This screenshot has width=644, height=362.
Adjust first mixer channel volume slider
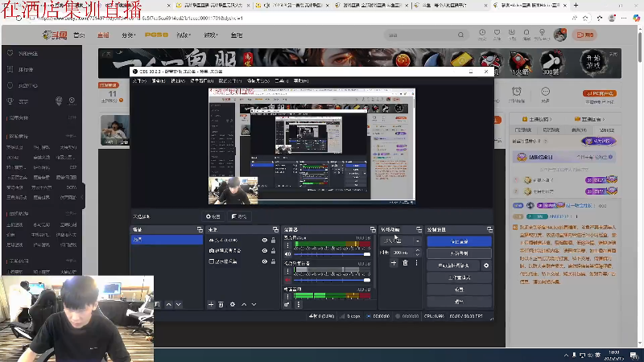(332, 254)
